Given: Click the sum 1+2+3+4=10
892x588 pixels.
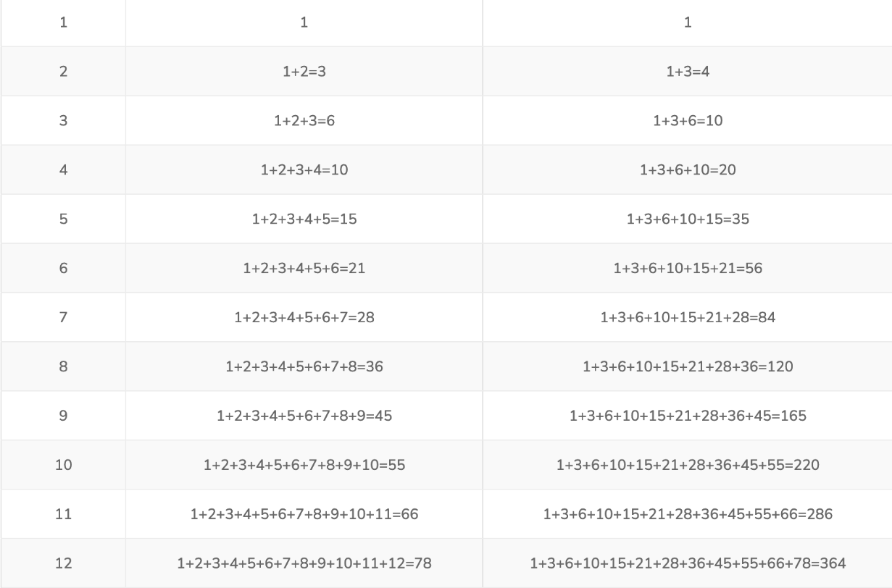Looking at the screenshot, I should (304, 171).
